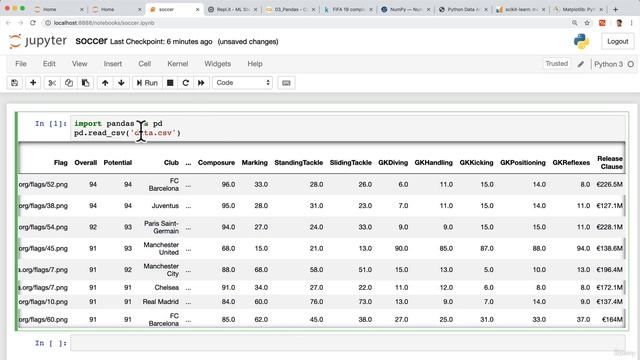The image size is (640, 360).
Task: Save notebook with the floppy disk icon
Action: coord(15,83)
